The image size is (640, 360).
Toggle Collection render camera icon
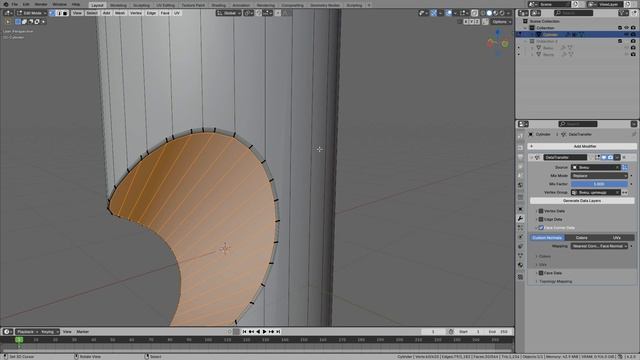click(x=633, y=28)
